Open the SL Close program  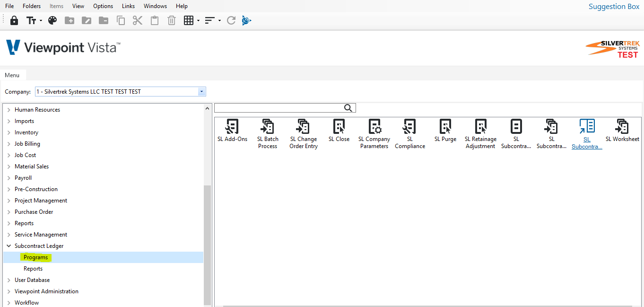339,131
